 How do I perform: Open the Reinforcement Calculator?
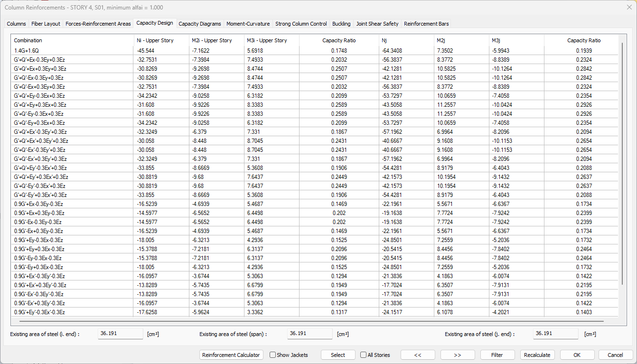pyautogui.click(x=231, y=355)
